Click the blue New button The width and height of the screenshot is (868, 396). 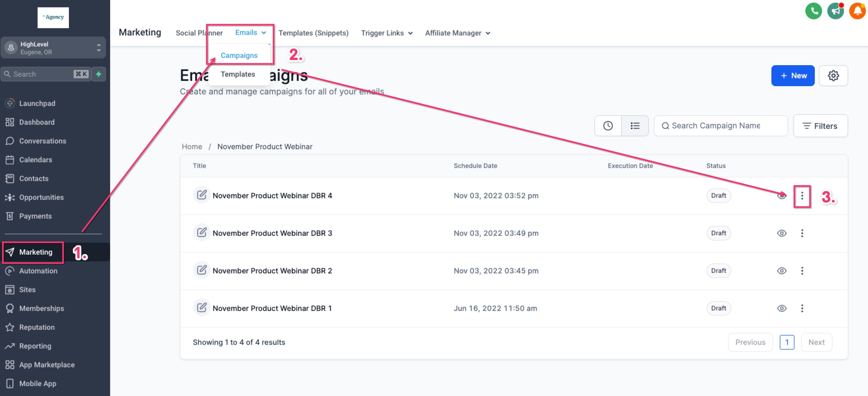point(793,75)
